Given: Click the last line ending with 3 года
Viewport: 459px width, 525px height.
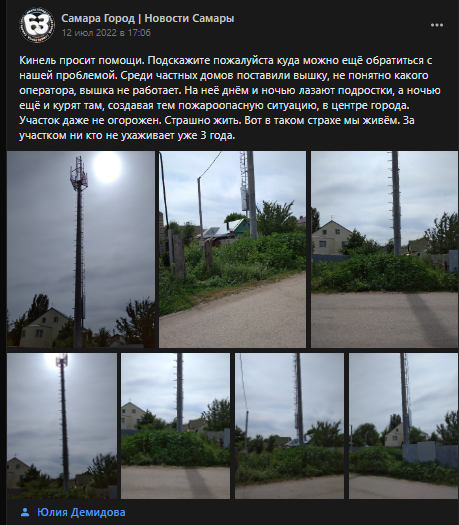Looking at the screenshot, I should point(127,136).
